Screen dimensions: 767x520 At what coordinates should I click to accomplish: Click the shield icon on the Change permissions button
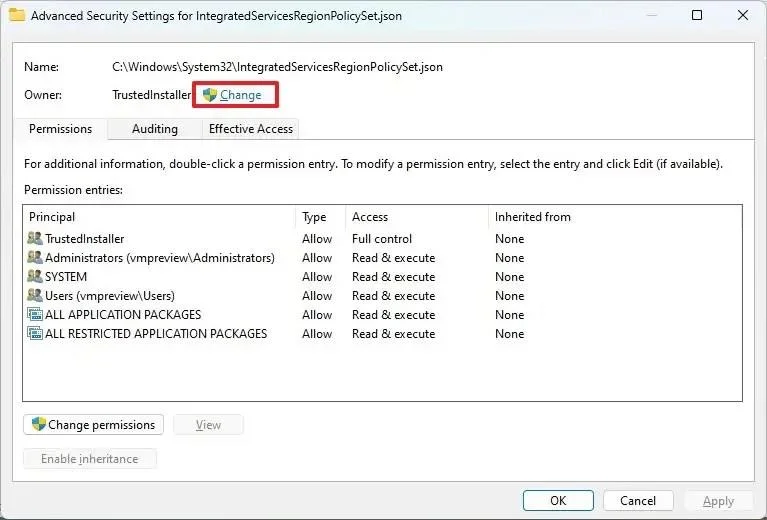[x=39, y=424]
